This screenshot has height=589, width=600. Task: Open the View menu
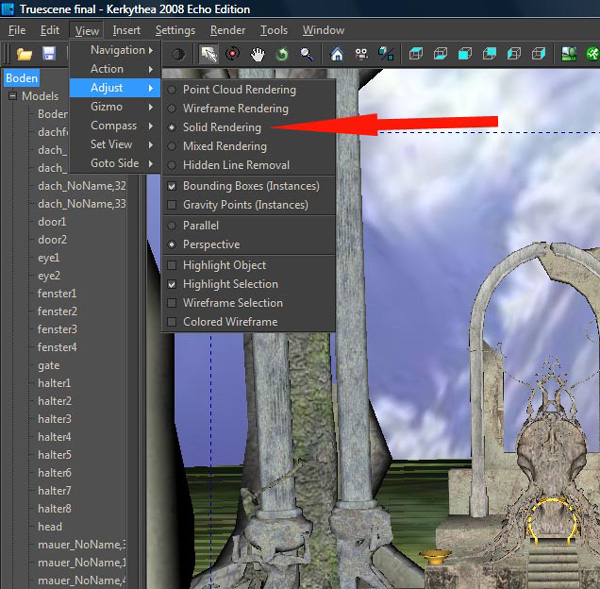coord(86,31)
